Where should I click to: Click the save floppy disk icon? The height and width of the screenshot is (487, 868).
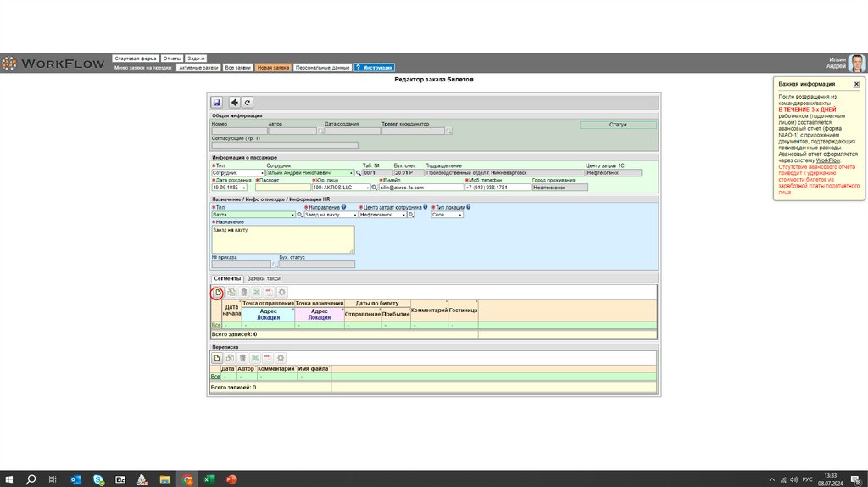(217, 101)
